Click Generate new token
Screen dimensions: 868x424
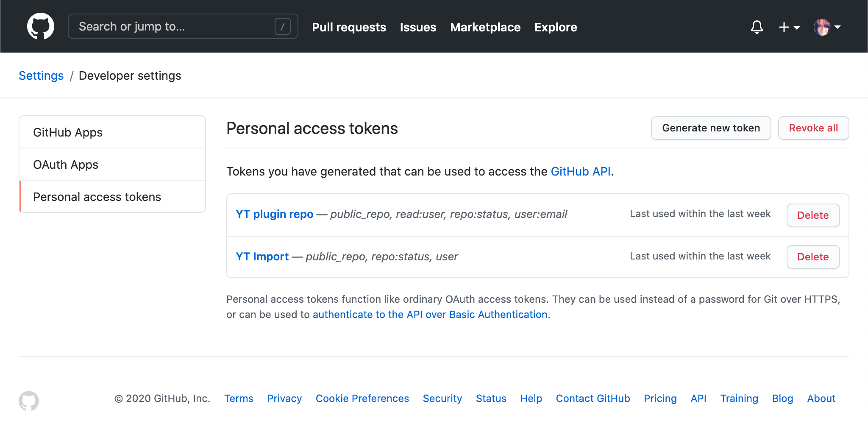point(711,128)
